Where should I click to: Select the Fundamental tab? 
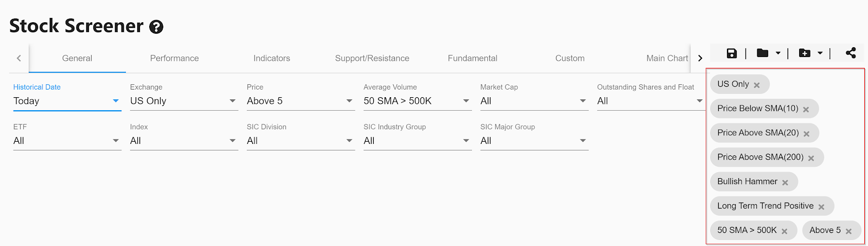(x=472, y=58)
